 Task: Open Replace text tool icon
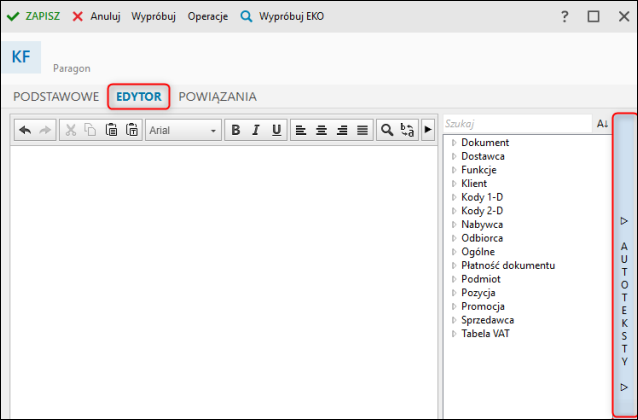407,130
